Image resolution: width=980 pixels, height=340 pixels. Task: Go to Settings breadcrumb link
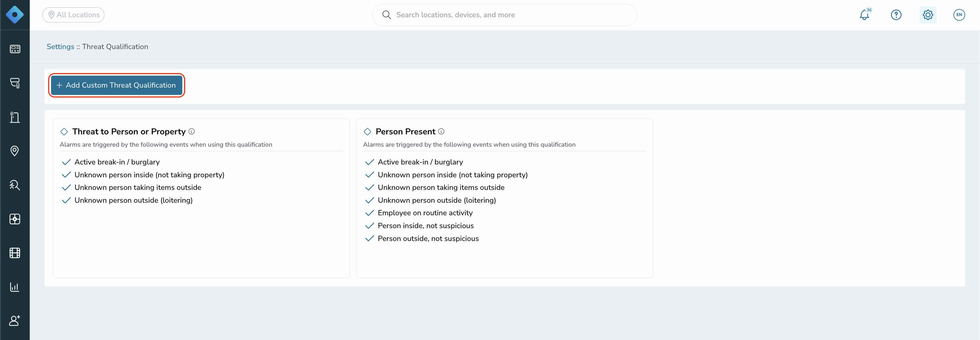tap(60, 46)
